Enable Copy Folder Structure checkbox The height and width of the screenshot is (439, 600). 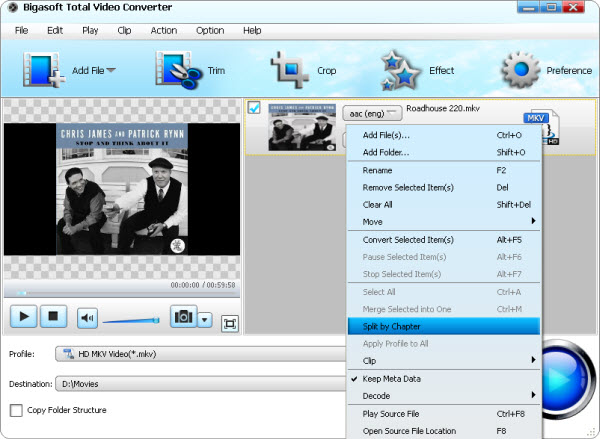tap(16, 410)
